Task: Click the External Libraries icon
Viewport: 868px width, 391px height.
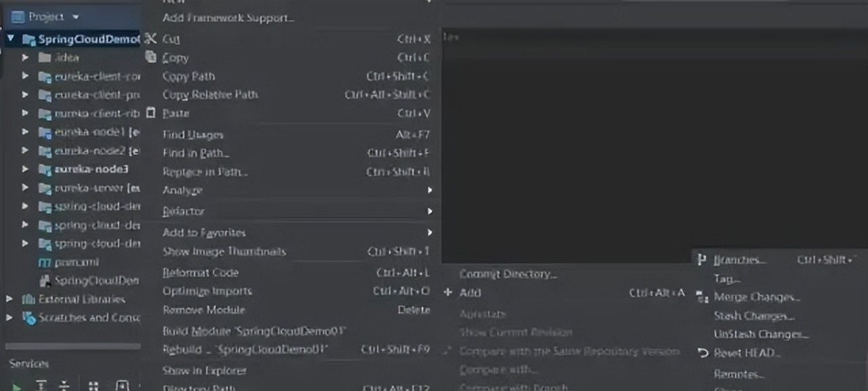Action: [x=28, y=299]
